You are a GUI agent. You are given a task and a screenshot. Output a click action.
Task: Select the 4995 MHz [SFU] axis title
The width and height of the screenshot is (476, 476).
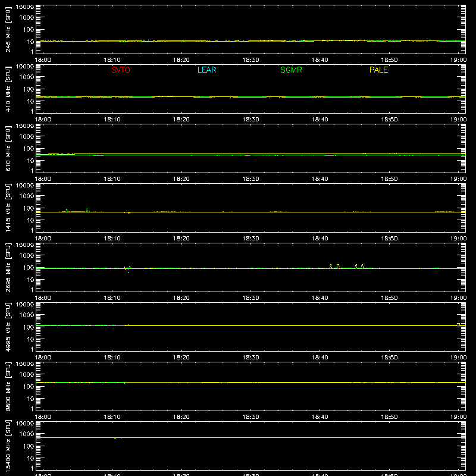tap(8, 327)
